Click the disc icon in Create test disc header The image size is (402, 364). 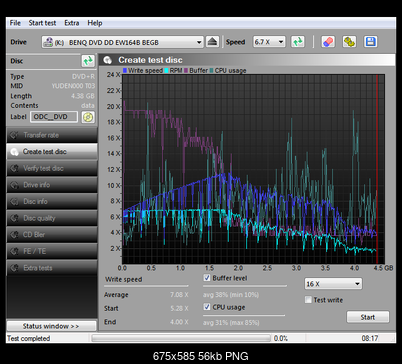(x=107, y=60)
